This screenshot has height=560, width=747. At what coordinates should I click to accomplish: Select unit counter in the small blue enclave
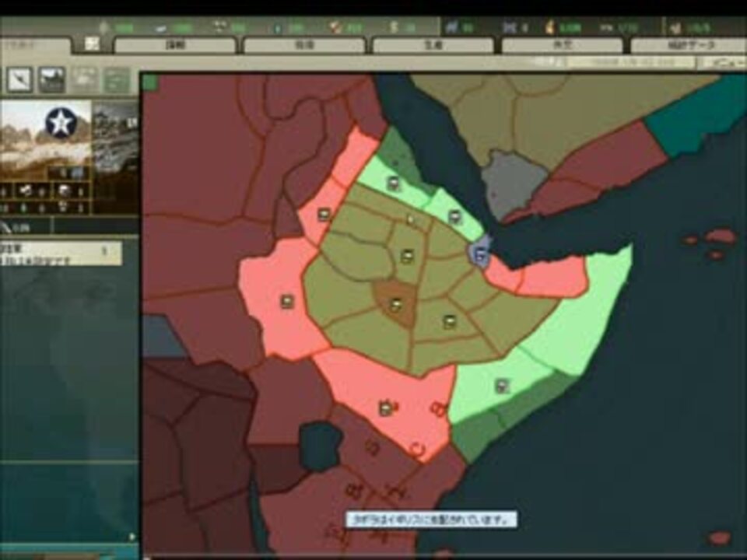pos(482,256)
